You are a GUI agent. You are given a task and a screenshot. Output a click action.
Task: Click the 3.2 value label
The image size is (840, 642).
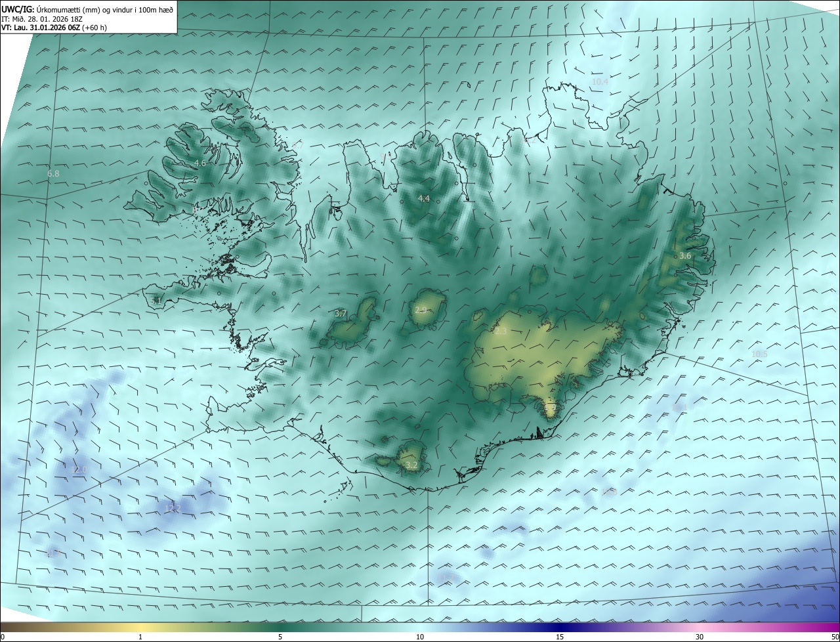click(x=411, y=465)
